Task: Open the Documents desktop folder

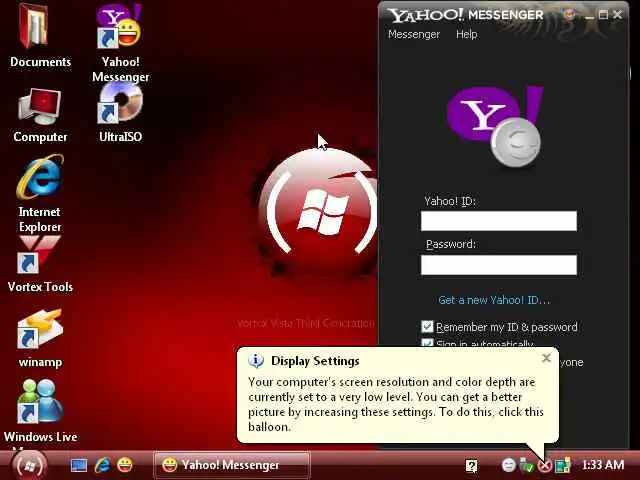Action: (40, 36)
